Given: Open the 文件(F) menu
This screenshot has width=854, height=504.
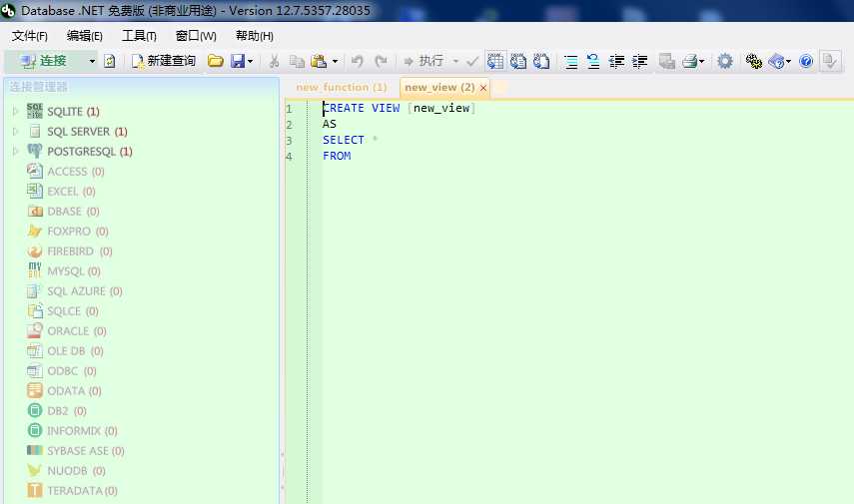Looking at the screenshot, I should tap(30, 36).
